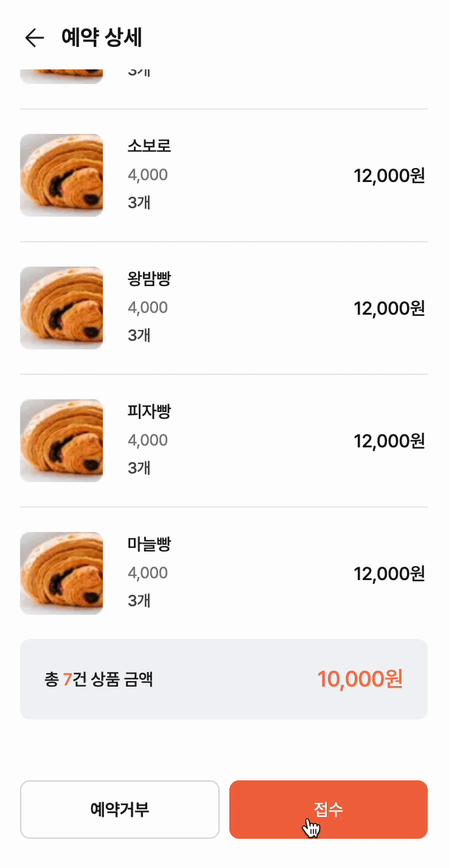Click the 소보로 item name

[x=149, y=146]
